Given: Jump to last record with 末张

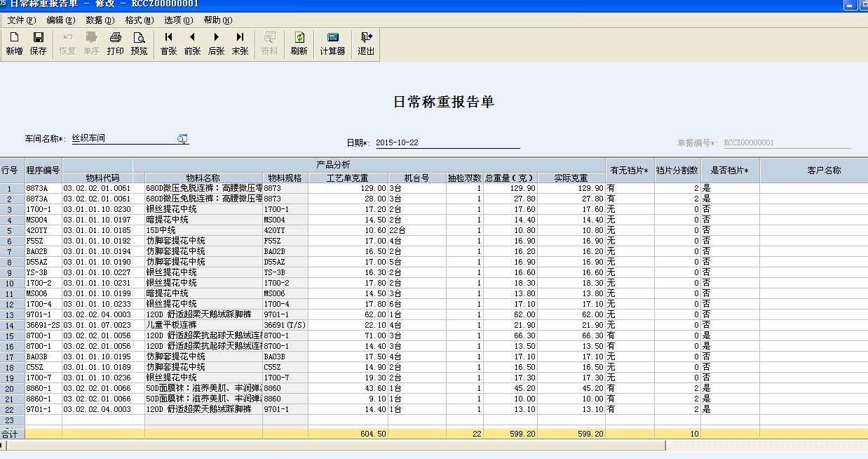Looking at the screenshot, I should (x=240, y=44).
